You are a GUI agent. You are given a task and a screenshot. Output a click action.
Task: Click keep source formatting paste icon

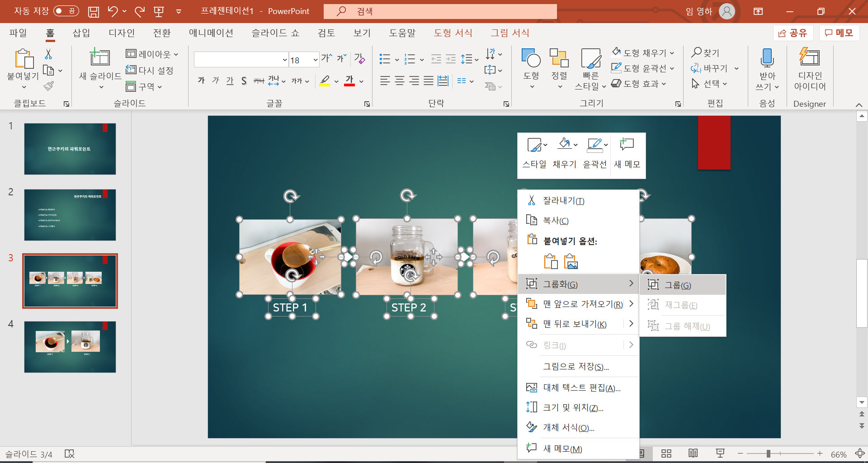(x=551, y=262)
